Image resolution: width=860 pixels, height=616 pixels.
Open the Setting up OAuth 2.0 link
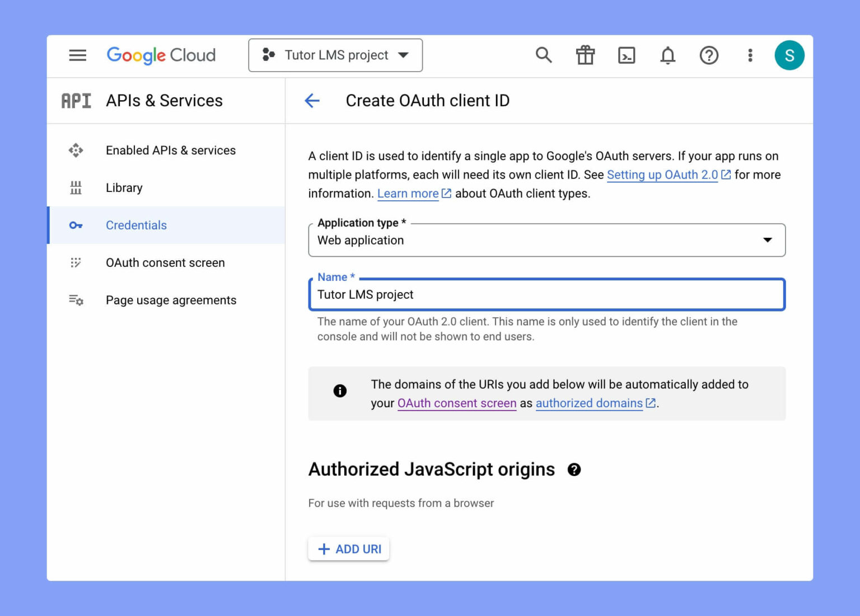click(x=662, y=175)
